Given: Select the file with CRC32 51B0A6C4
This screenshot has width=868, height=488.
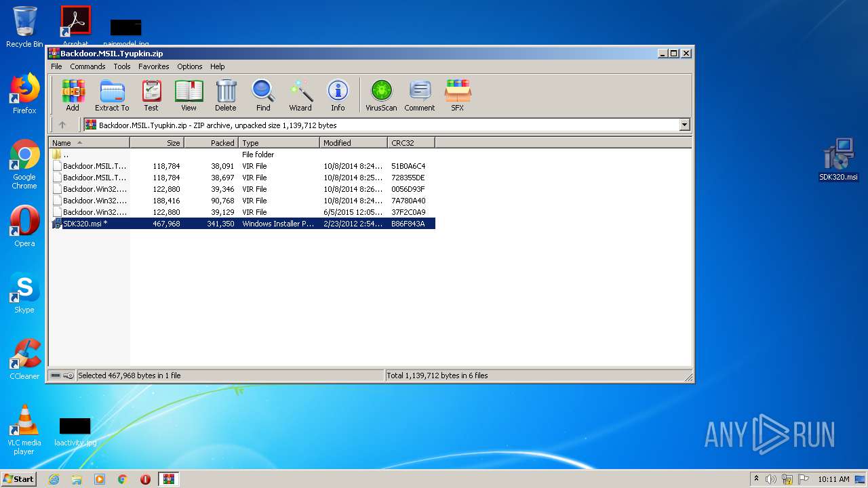Looking at the screenshot, I should [x=242, y=166].
